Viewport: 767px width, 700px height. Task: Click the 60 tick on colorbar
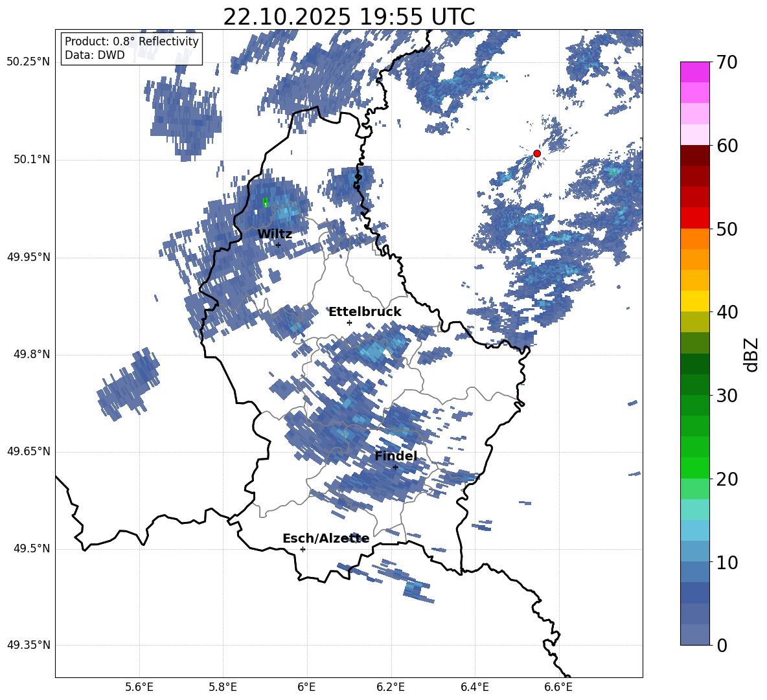(x=727, y=146)
